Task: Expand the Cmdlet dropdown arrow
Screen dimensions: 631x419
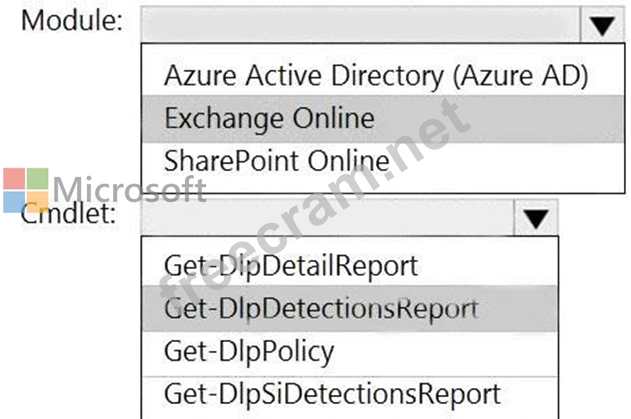Action: (536, 217)
